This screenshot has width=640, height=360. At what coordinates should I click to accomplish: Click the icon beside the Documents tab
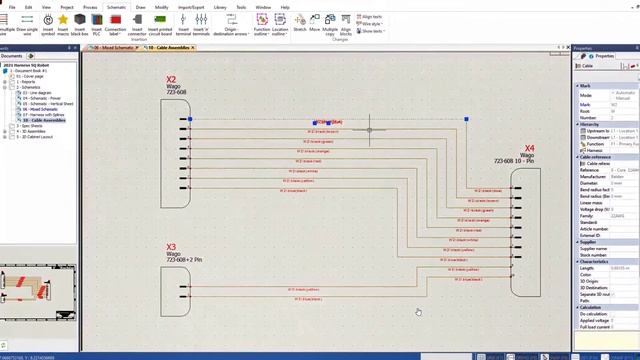click(30, 56)
